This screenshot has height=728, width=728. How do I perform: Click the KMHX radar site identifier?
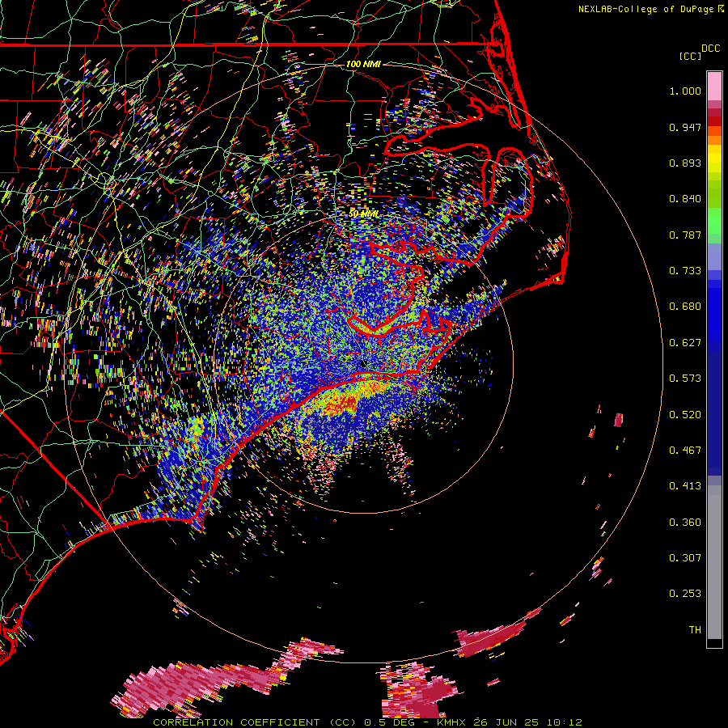[x=451, y=722]
